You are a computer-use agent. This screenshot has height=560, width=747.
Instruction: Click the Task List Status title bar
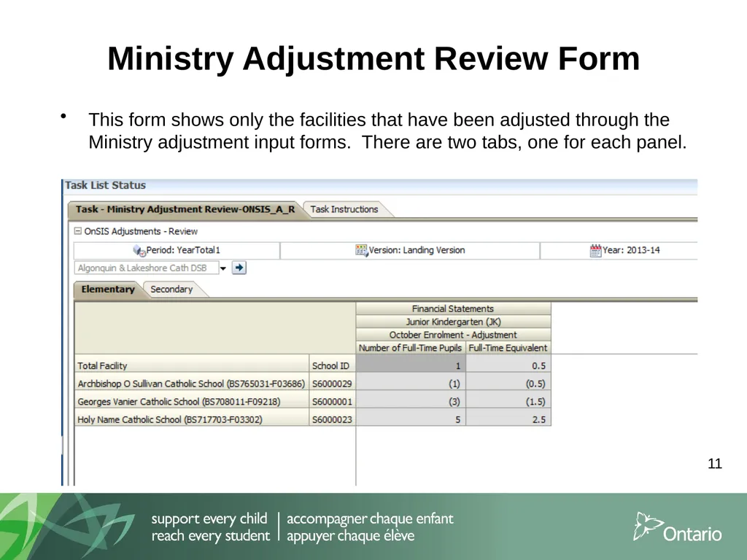(x=380, y=186)
